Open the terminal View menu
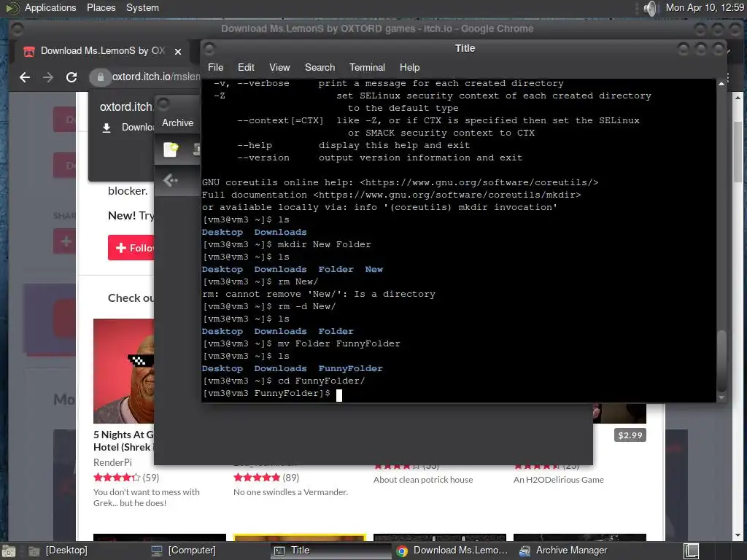 (279, 68)
